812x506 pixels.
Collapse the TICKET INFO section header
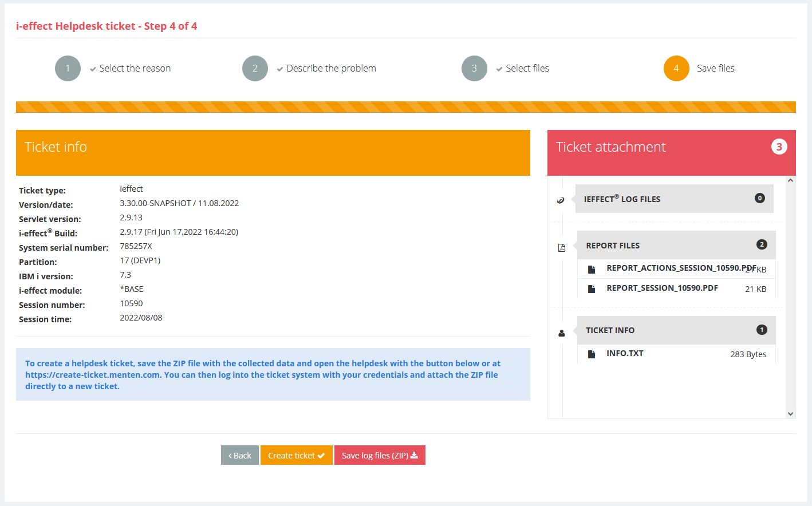click(610, 330)
